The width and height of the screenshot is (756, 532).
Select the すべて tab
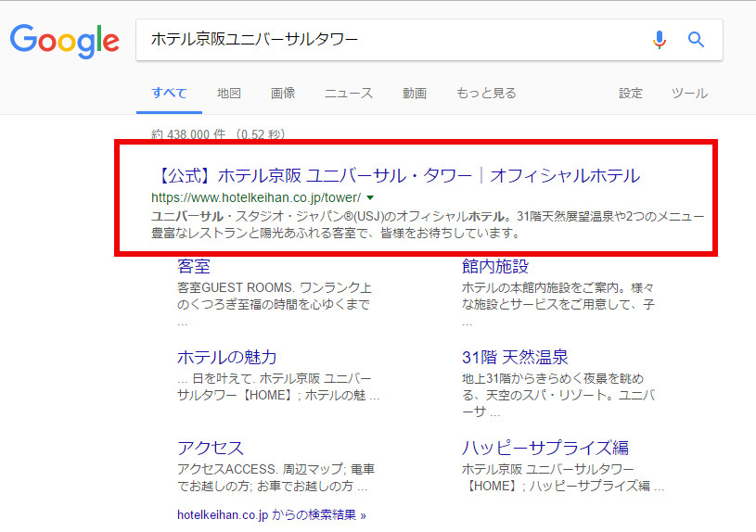pos(169,93)
